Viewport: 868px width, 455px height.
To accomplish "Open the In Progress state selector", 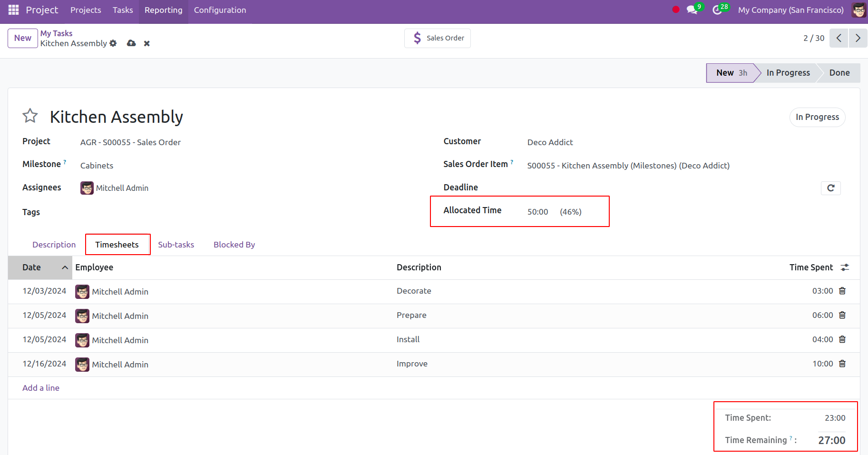I will (817, 117).
